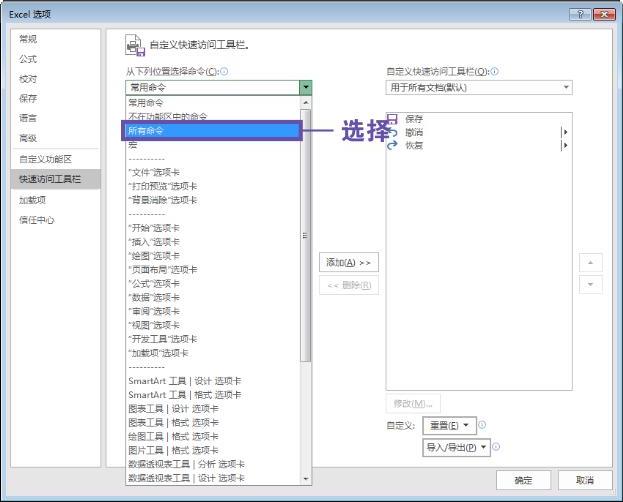Click the info icon beside 从下列位置选择命令

[x=224, y=72]
